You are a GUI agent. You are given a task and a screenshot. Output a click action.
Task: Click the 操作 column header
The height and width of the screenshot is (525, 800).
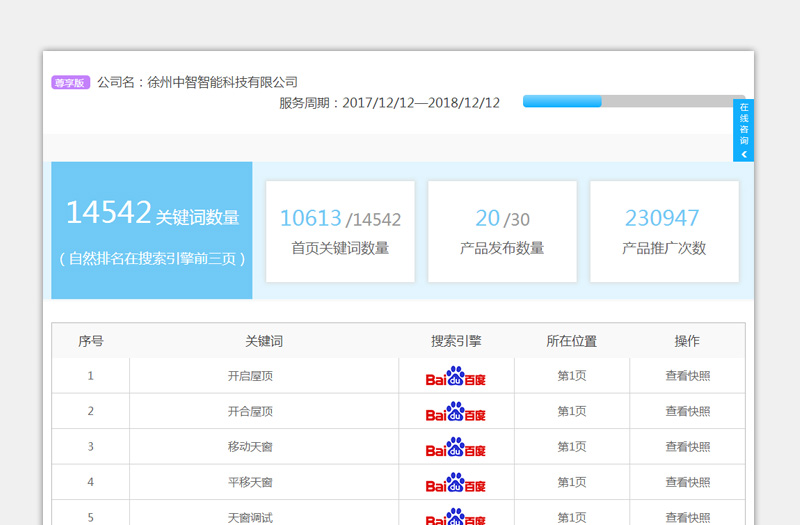click(x=687, y=341)
